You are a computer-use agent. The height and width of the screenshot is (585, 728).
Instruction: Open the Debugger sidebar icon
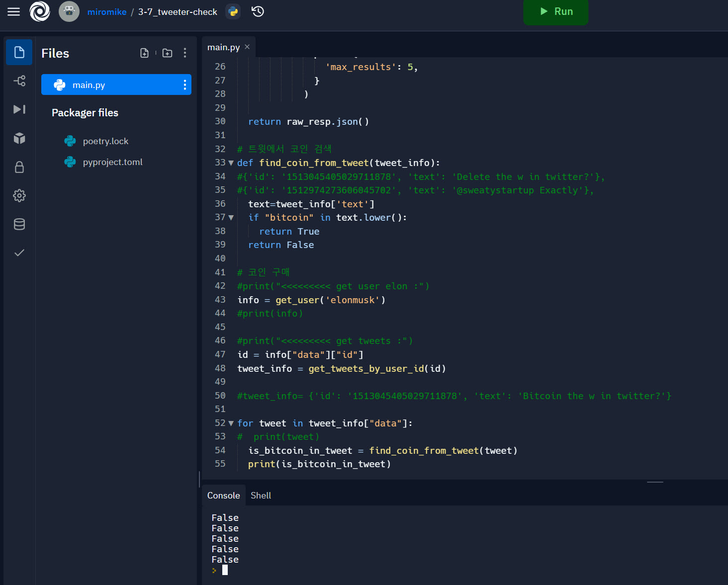[x=19, y=109]
